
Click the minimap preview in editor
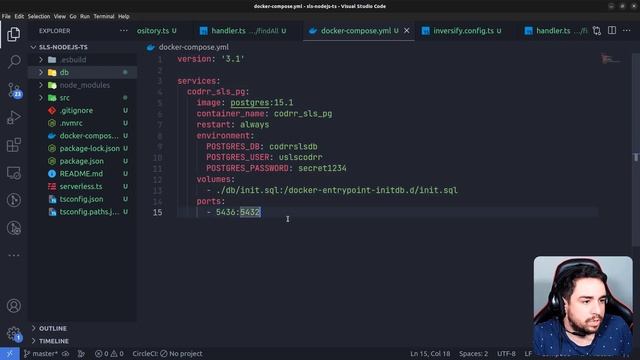click(x=611, y=60)
